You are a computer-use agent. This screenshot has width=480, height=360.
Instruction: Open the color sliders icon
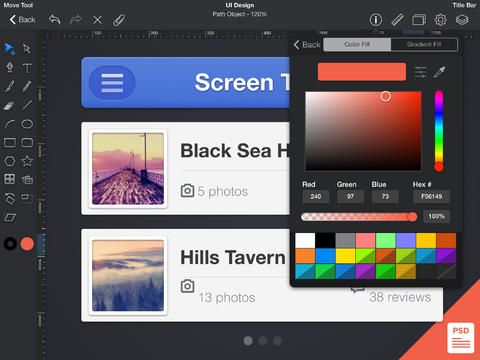point(420,72)
